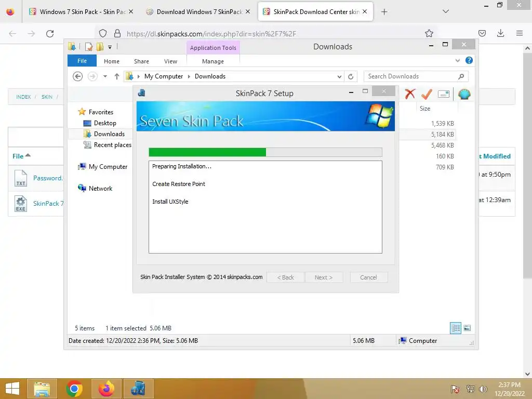Image resolution: width=532 pixels, height=399 pixels.
Task: Click the Explorer Help question mark icon
Action: coord(469,60)
